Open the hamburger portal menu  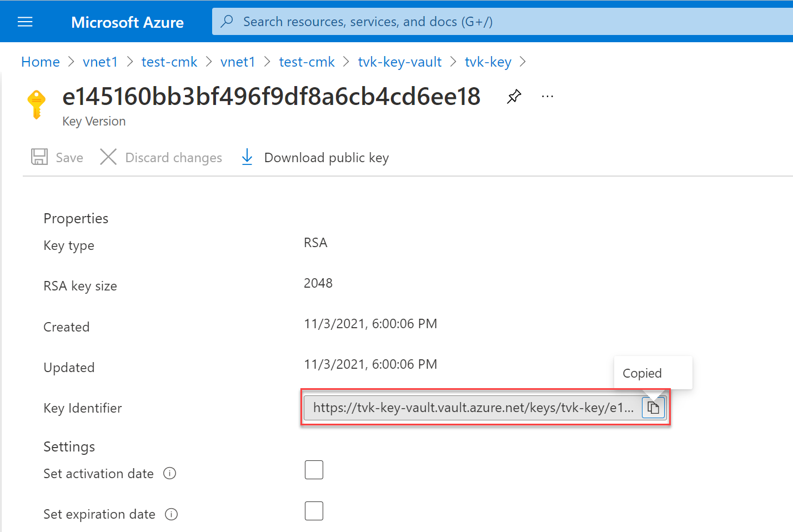(x=26, y=22)
